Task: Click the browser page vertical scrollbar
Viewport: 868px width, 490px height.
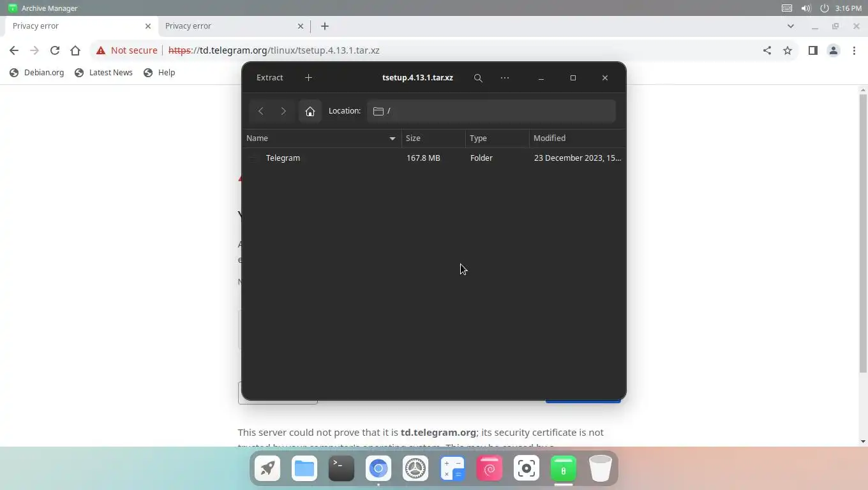Action: [863, 234]
